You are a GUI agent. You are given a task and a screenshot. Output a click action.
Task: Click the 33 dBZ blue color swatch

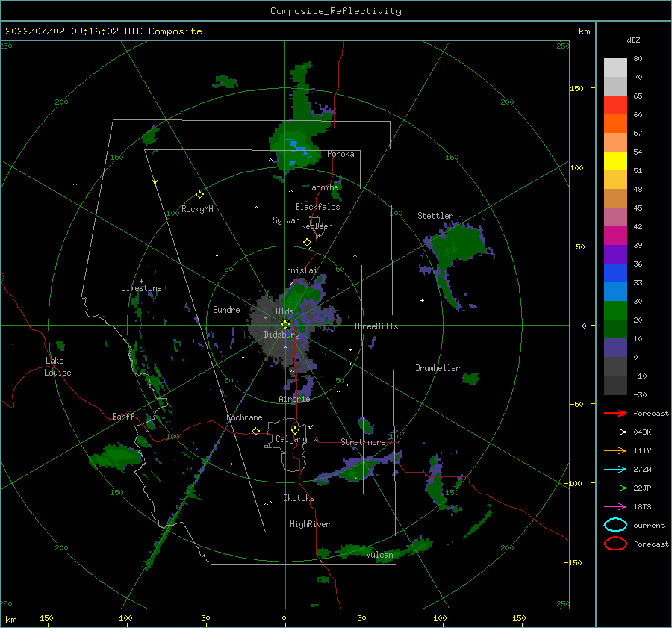tap(615, 273)
